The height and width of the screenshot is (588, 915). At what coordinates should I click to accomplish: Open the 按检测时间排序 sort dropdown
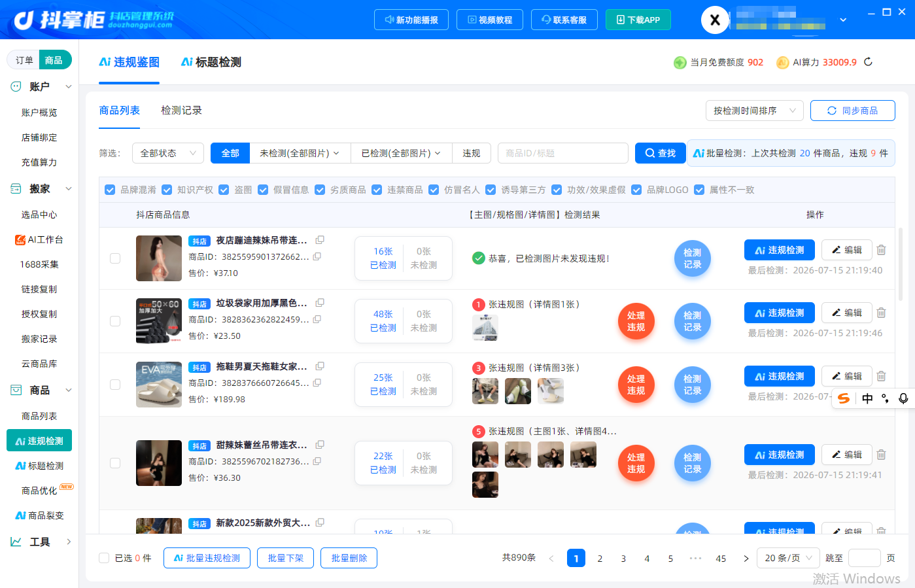pos(755,111)
